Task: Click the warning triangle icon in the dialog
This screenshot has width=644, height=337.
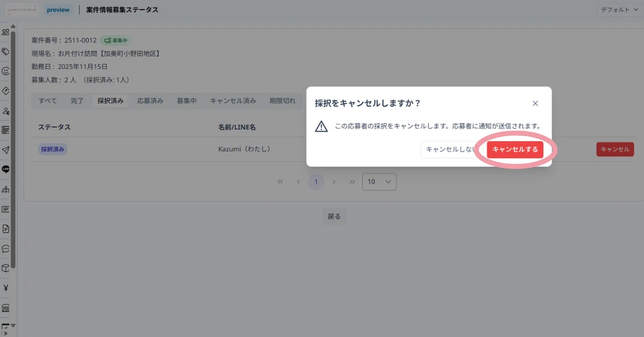Action: pos(321,126)
